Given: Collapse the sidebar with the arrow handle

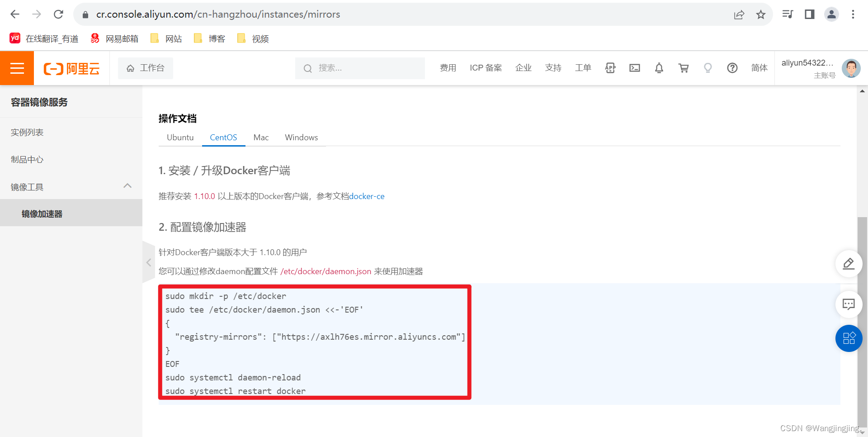Looking at the screenshot, I should tap(149, 262).
